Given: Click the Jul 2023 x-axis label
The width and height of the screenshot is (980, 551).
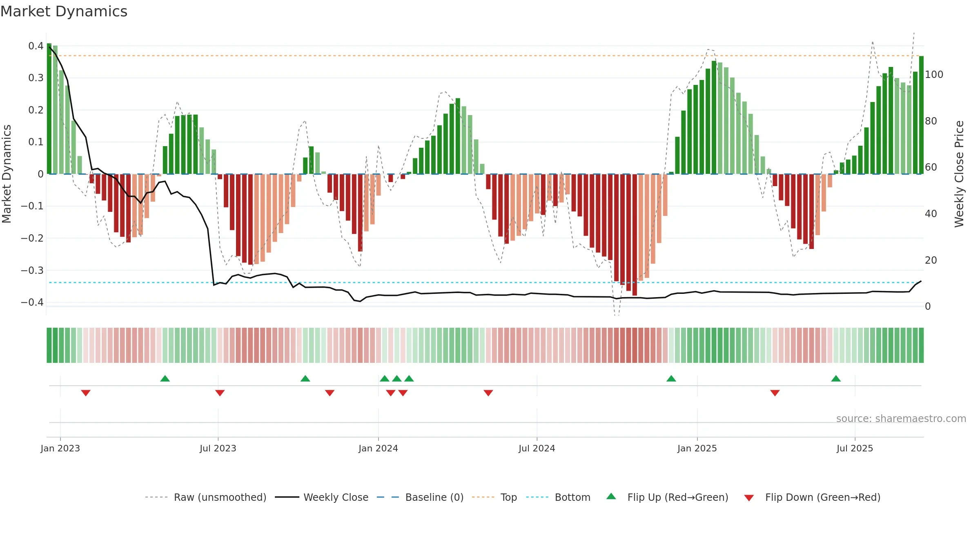Looking at the screenshot, I should (218, 448).
